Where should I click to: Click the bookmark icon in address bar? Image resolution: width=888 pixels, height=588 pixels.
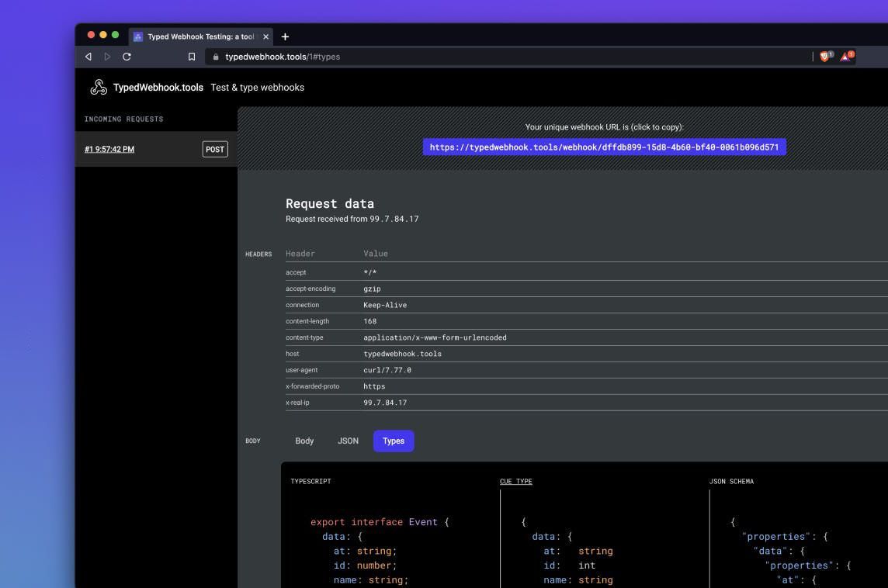click(x=192, y=57)
